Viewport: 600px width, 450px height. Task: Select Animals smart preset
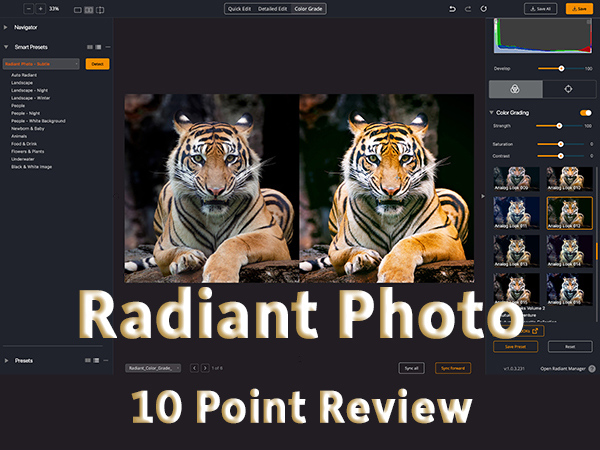point(19,136)
